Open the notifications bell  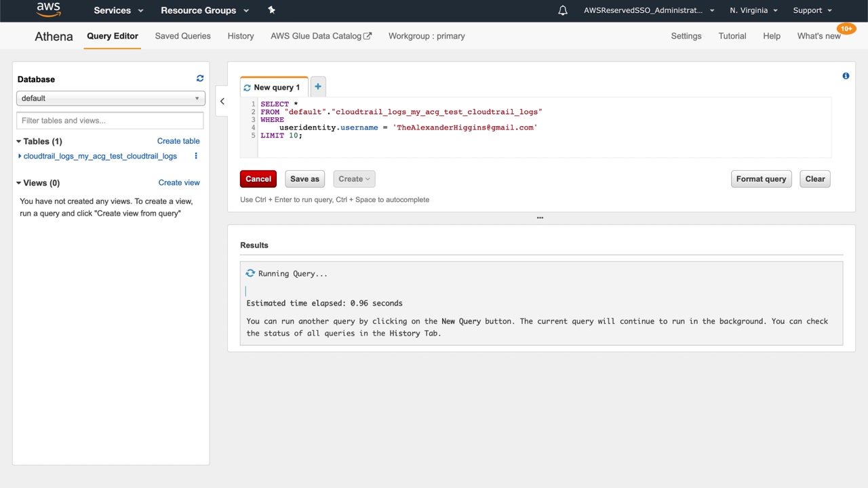562,10
